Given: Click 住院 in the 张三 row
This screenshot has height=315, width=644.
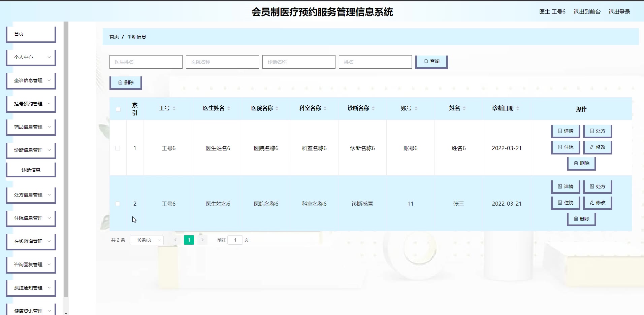Looking at the screenshot, I should (x=565, y=203).
